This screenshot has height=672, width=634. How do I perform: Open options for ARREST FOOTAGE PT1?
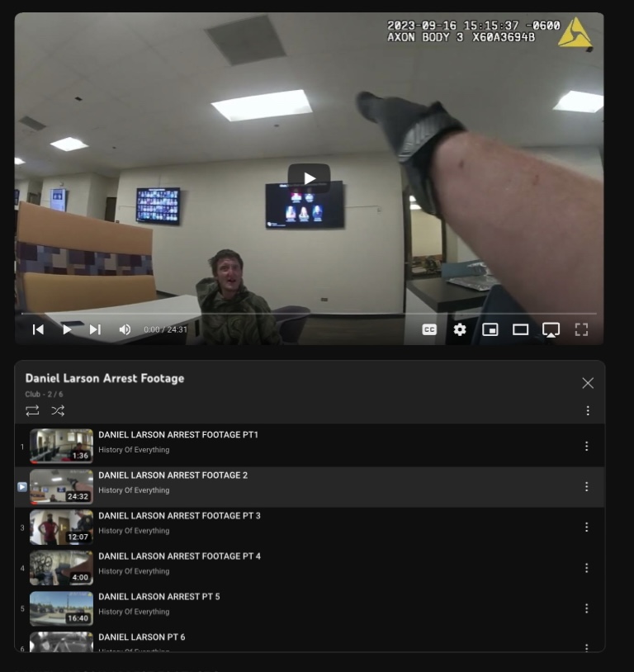[586, 446]
